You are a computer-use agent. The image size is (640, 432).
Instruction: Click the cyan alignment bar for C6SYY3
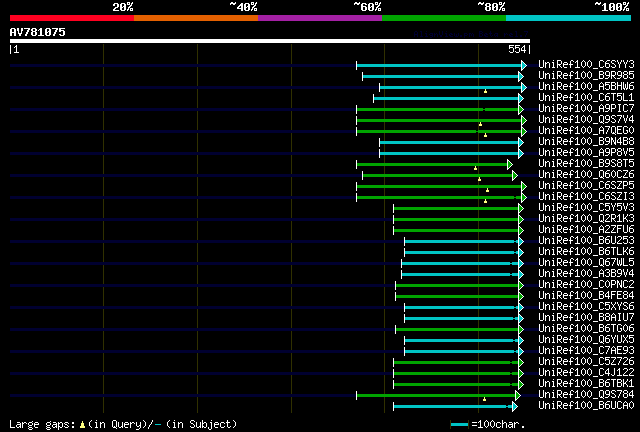coord(439,65)
